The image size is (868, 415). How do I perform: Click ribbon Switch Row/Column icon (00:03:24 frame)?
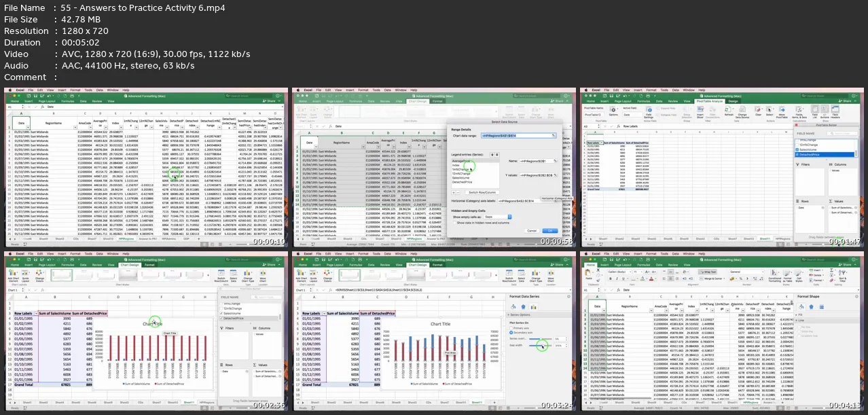(509, 273)
